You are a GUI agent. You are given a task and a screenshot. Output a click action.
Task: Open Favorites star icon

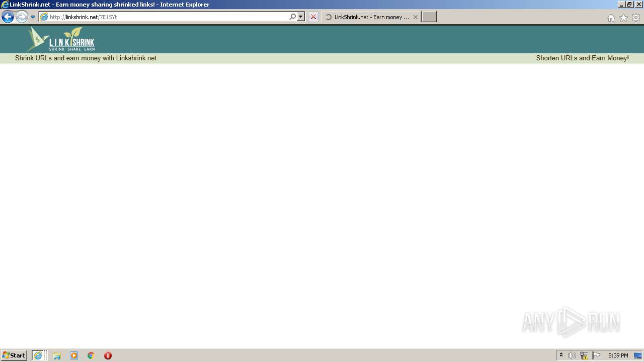point(623,18)
